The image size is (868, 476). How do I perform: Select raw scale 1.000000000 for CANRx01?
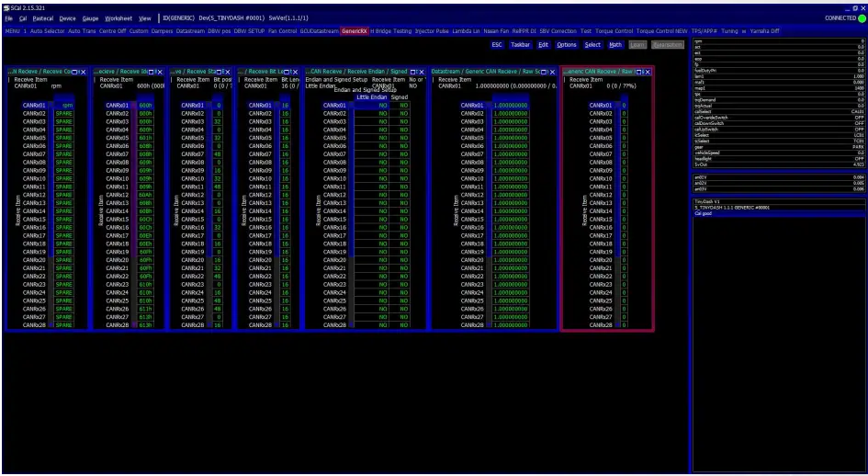click(x=510, y=106)
